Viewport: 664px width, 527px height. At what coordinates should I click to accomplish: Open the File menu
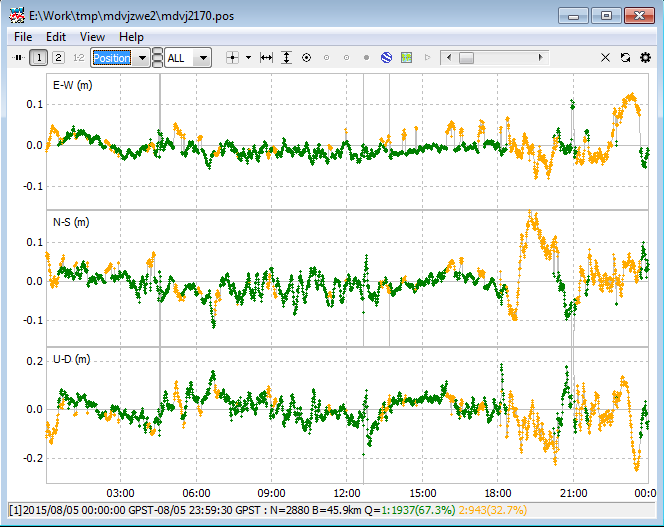23,37
